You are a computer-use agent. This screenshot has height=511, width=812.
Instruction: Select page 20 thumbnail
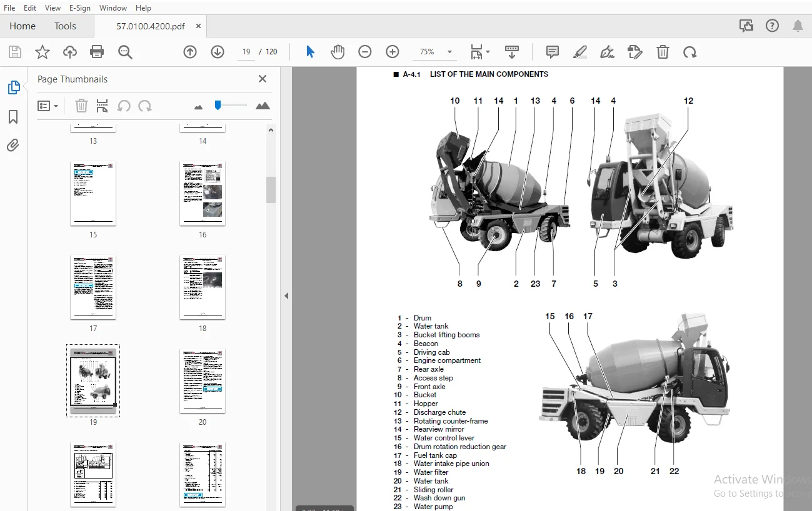(203, 380)
